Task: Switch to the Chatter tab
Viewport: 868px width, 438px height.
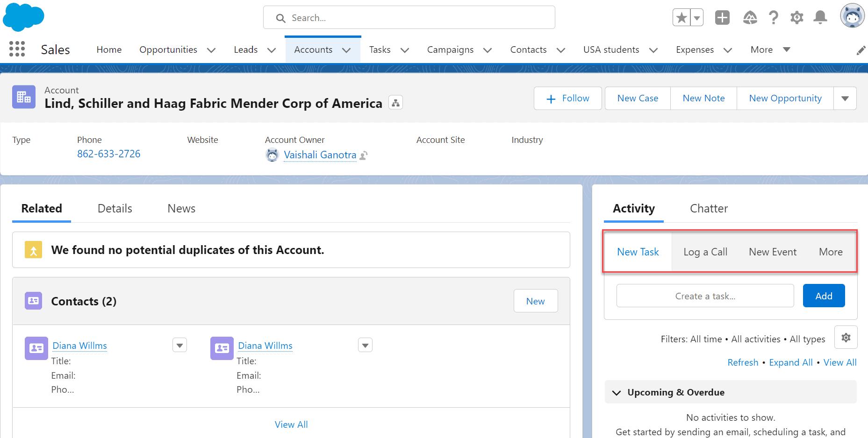Action: coord(709,208)
